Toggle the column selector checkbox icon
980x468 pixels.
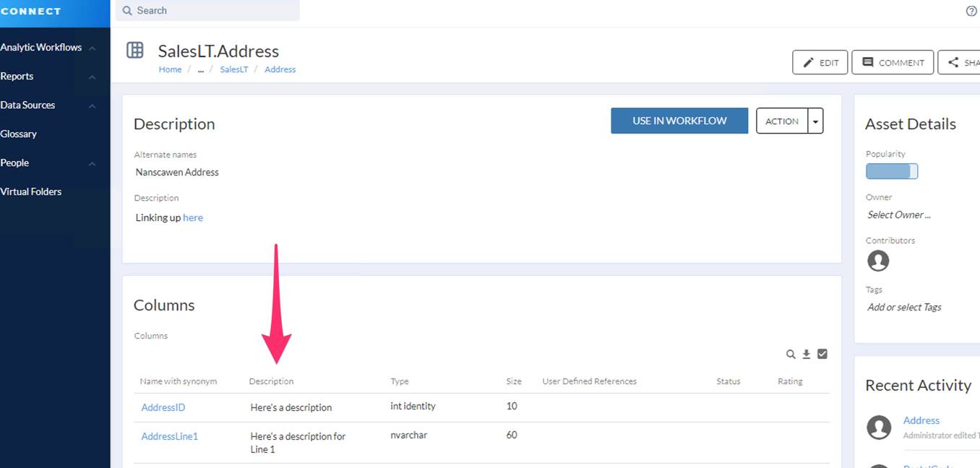(822, 354)
